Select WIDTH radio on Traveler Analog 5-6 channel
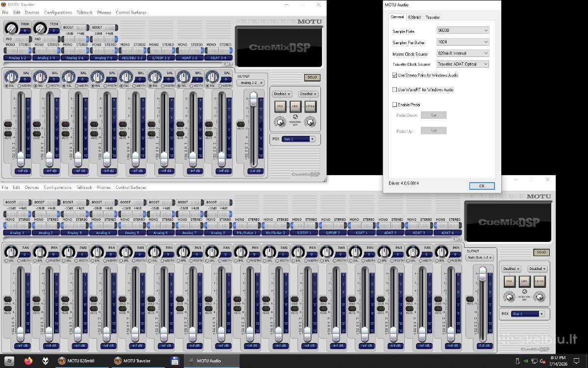Image resolution: width=588 pixels, height=368 pixels. point(76,85)
